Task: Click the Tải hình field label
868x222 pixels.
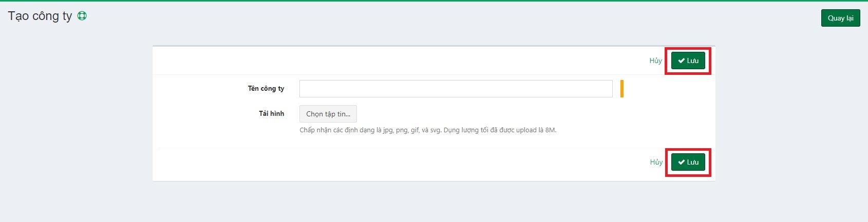Action: [x=271, y=113]
